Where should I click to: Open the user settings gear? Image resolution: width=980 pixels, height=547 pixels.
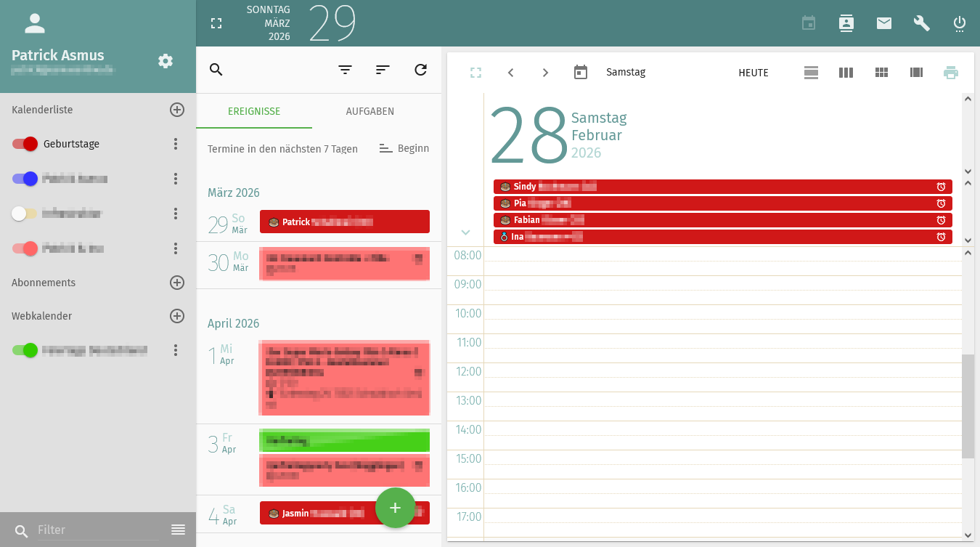(x=166, y=61)
